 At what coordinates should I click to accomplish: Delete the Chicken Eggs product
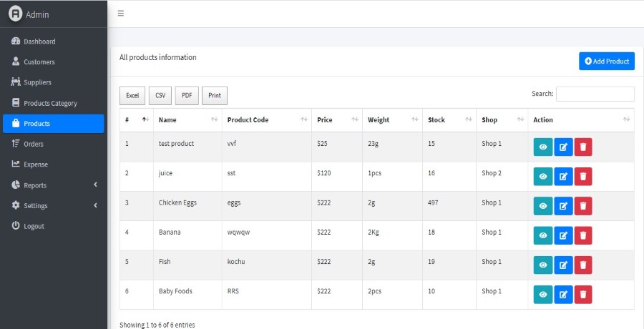583,206
